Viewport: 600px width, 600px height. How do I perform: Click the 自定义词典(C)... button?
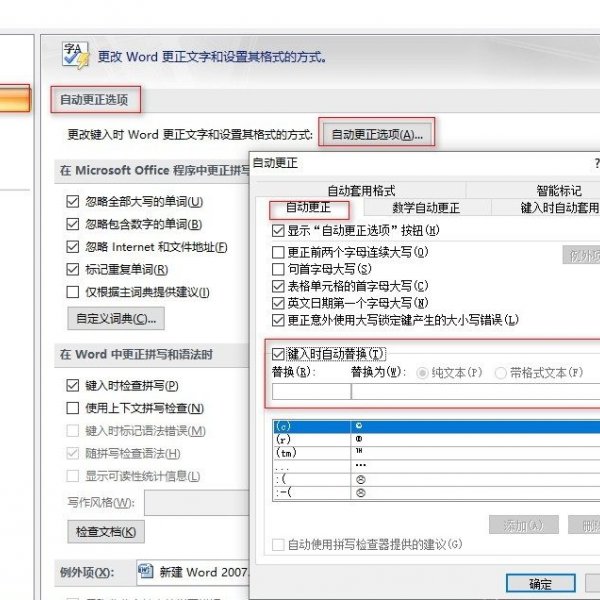(x=116, y=319)
